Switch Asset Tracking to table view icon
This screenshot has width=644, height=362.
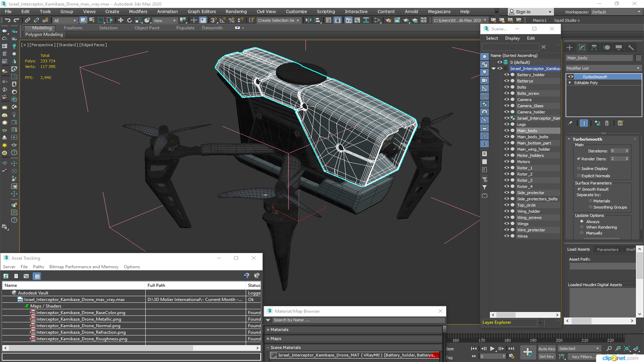(37, 276)
